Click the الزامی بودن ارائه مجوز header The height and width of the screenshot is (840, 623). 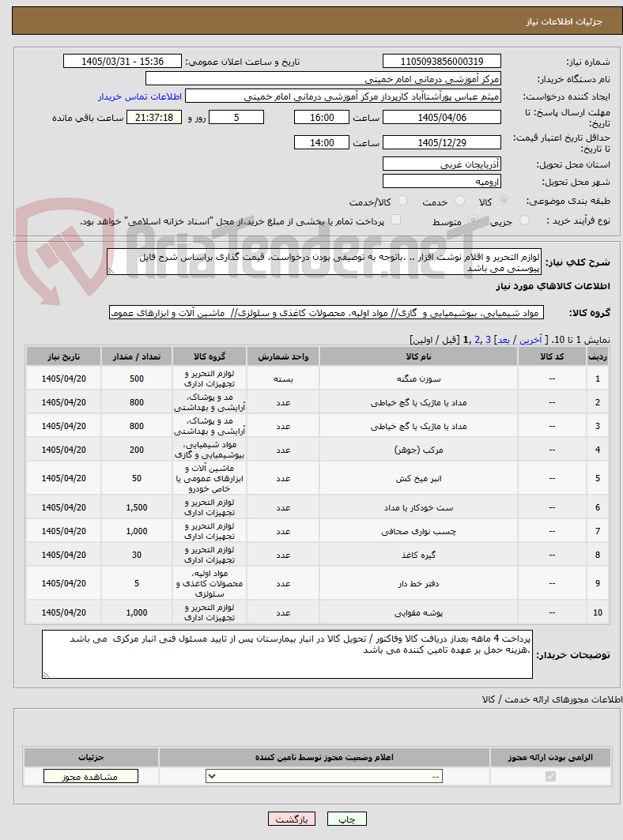550,757
